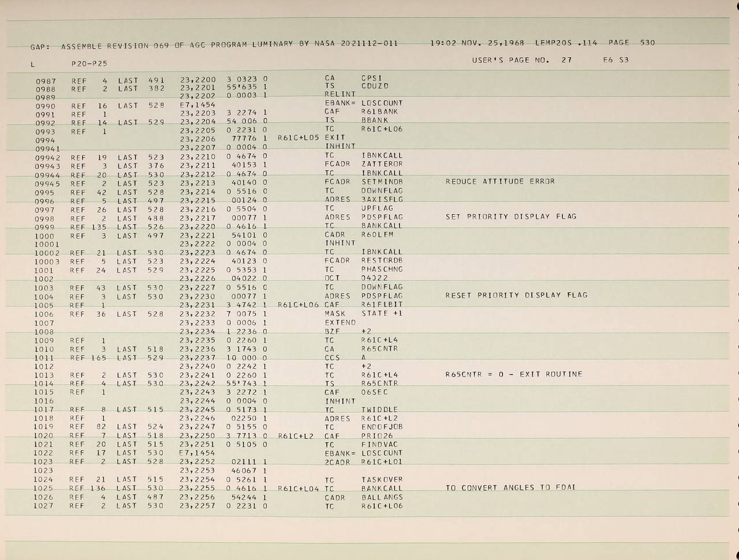
Task: Click the octal word '10 000 0'
Action: [246, 358]
